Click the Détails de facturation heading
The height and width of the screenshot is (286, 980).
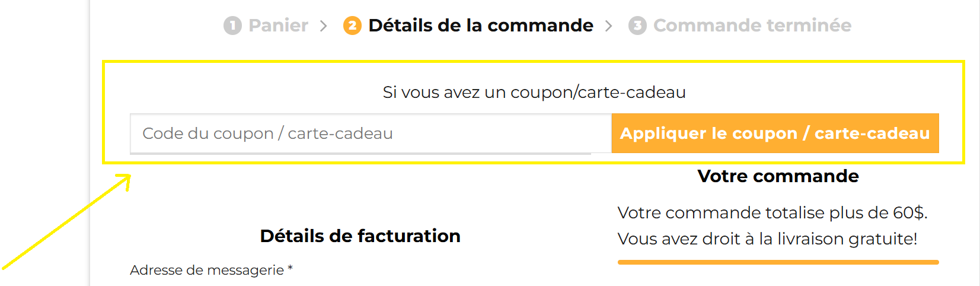[360, 236]
